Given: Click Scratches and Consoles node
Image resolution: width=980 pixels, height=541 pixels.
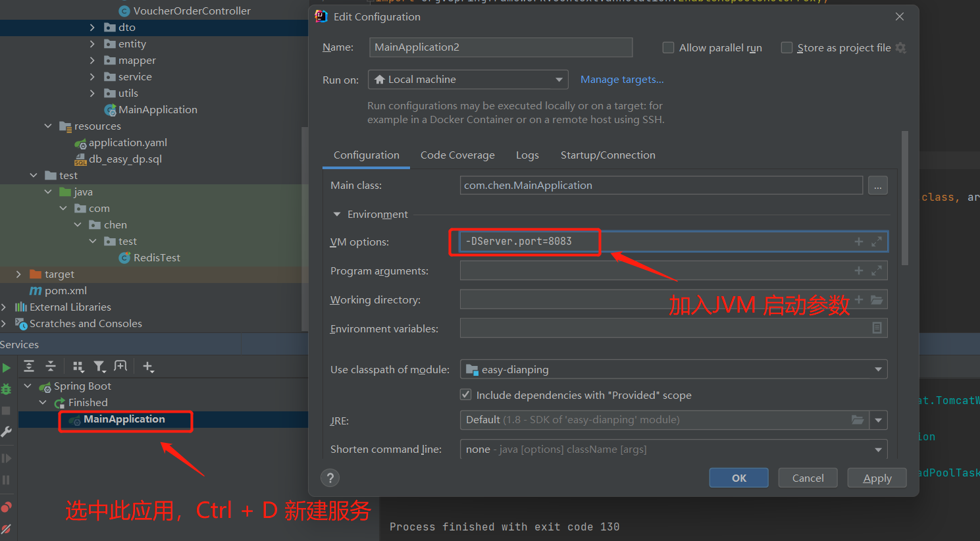Looking at the screenshot, I should coord(86,324).
